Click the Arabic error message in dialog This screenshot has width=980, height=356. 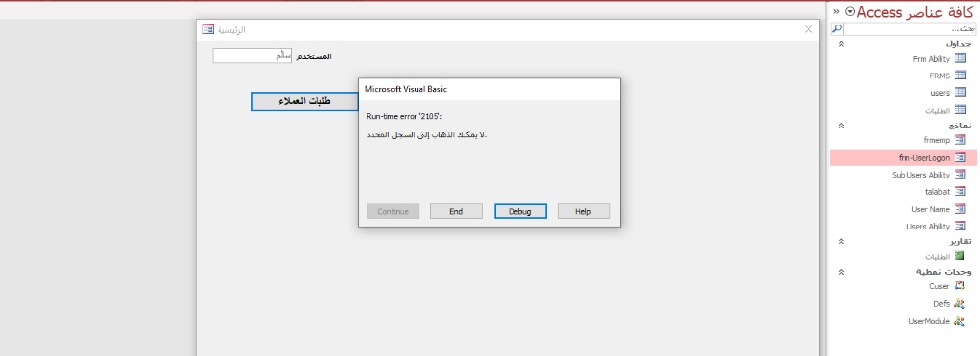click(427, 134)
